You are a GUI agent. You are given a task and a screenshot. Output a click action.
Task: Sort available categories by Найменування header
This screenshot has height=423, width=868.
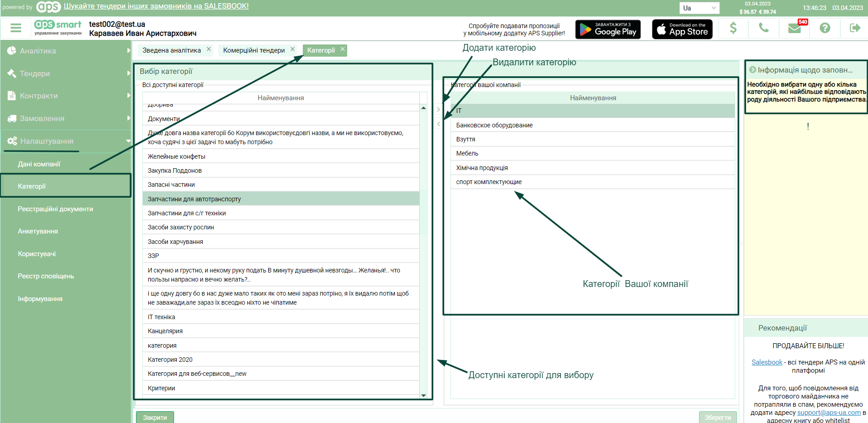(x=281, y=98)
